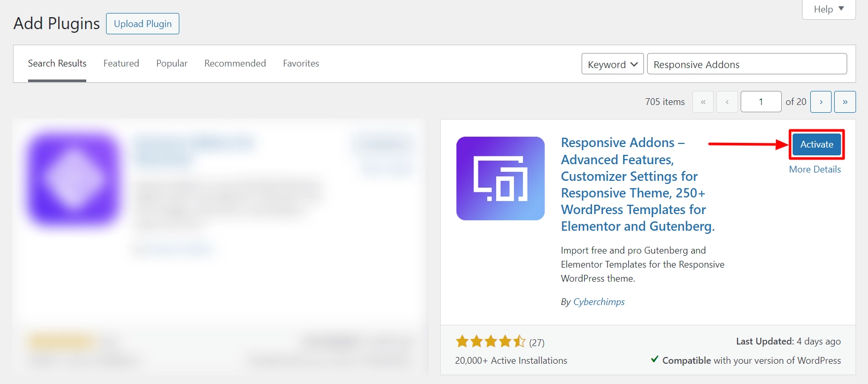Viewport: 868px width, 384px height.
Task: Click the (27) ratings count
Action: (537, 342)
